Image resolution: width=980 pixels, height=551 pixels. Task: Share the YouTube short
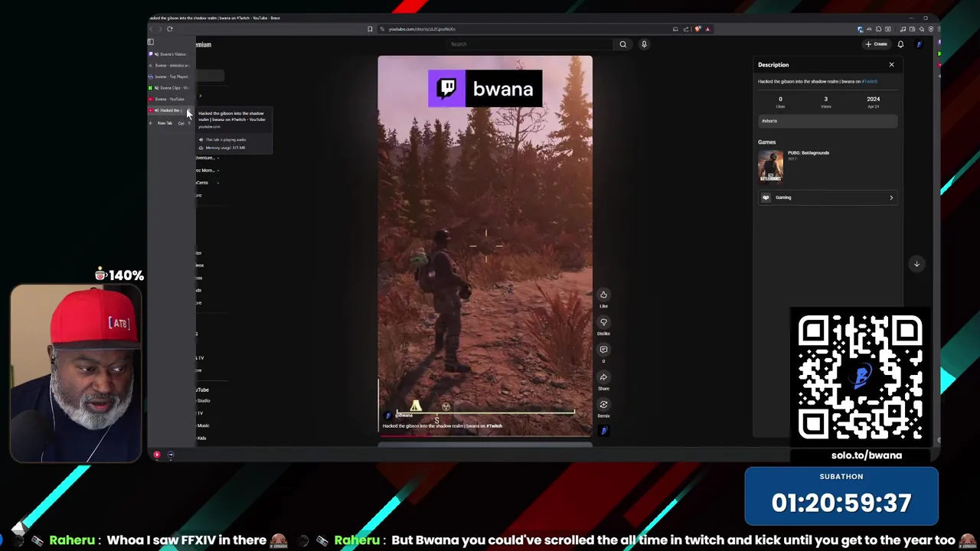tap(603, 377)
